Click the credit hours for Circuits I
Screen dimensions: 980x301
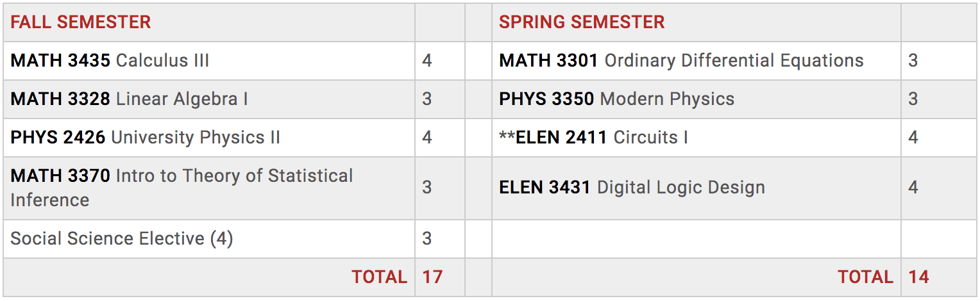(913, 138)
